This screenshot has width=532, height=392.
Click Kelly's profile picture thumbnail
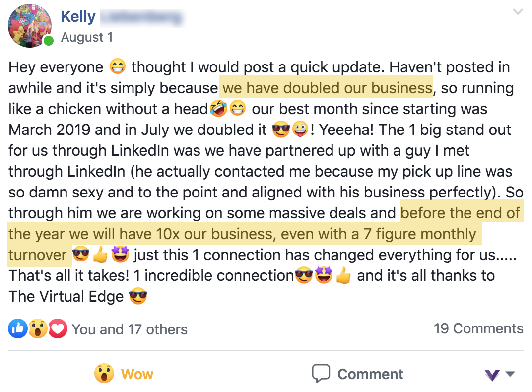(30, 26)
